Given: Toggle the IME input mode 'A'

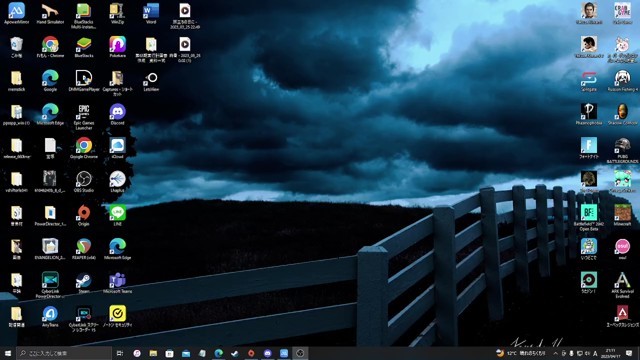Looking at the screenshot, I should coord(595,353).
